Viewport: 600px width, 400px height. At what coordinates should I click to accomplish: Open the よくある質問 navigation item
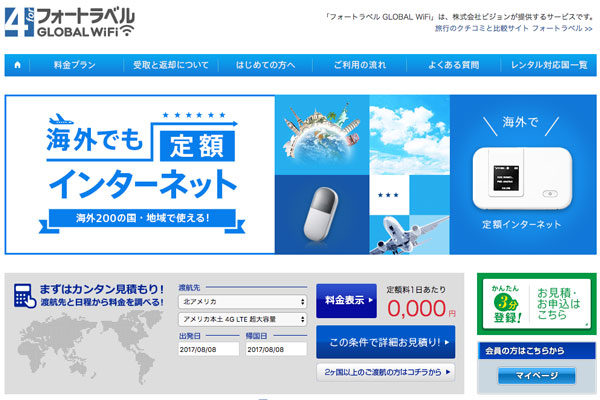click(453, 65)
